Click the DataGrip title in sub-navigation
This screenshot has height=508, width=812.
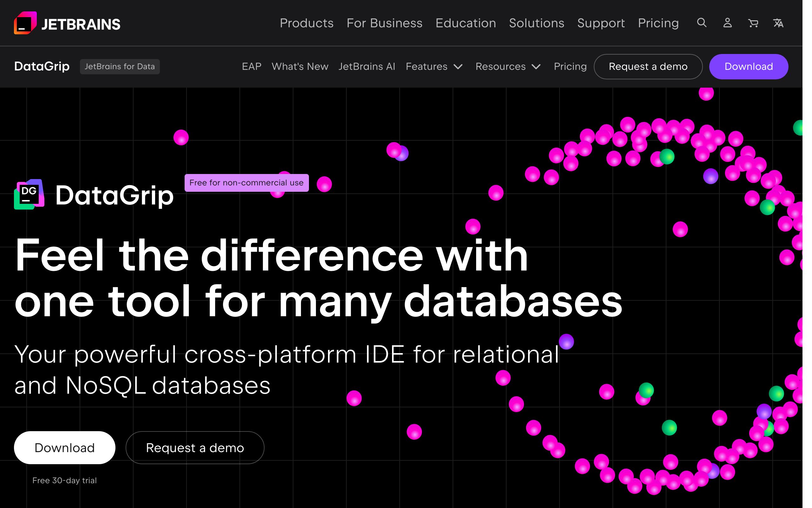(42, 67)
